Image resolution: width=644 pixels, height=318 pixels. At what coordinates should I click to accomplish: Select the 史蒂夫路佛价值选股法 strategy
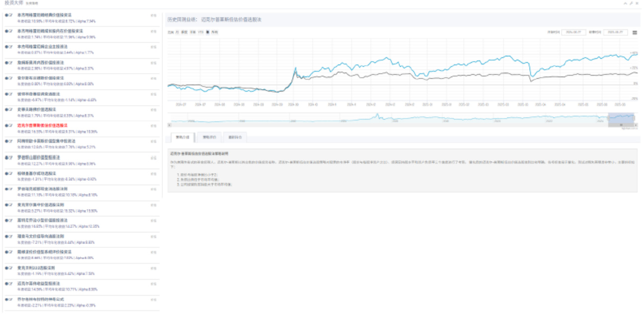36,109
